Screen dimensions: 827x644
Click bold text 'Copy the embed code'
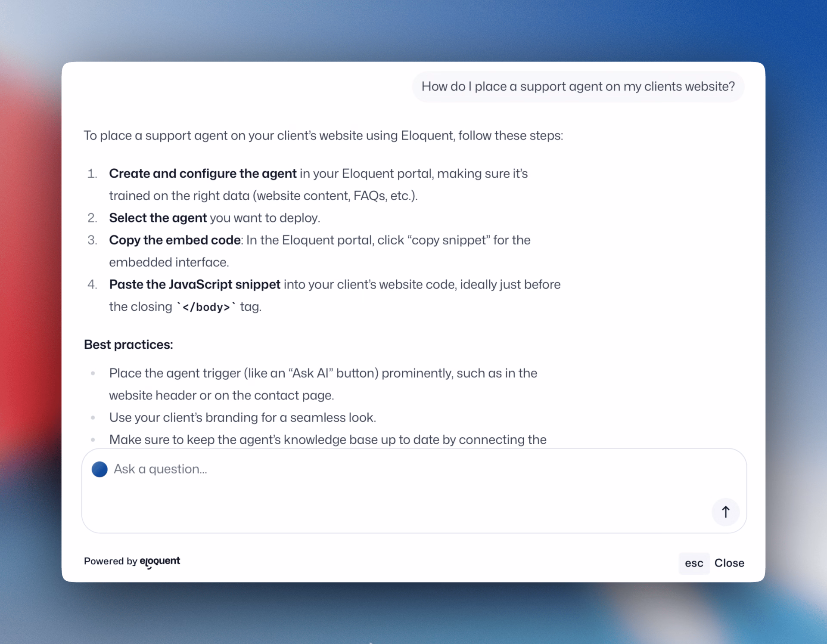(x=174, y=240)
